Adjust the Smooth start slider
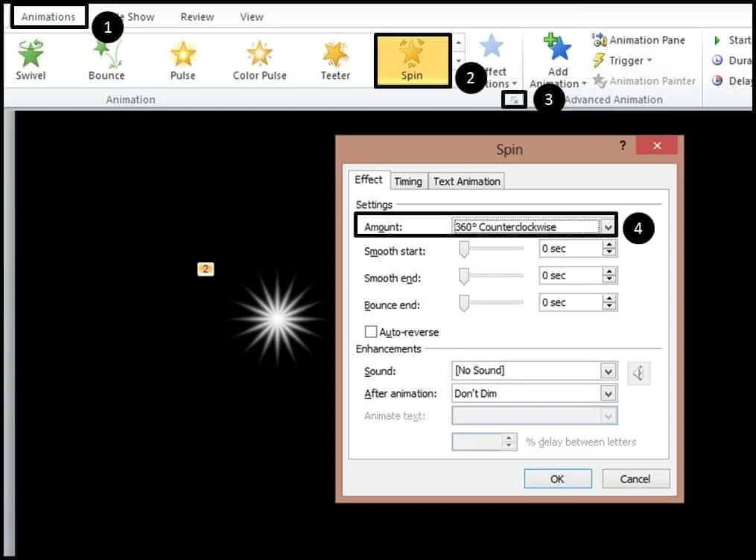The image size is (756, 560). pos(464,249)
